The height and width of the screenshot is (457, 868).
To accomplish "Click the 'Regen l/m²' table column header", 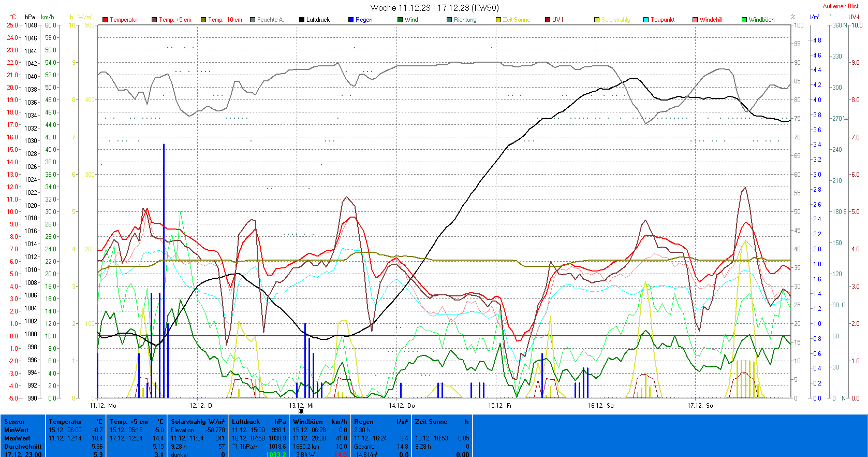I will [381, 422].
